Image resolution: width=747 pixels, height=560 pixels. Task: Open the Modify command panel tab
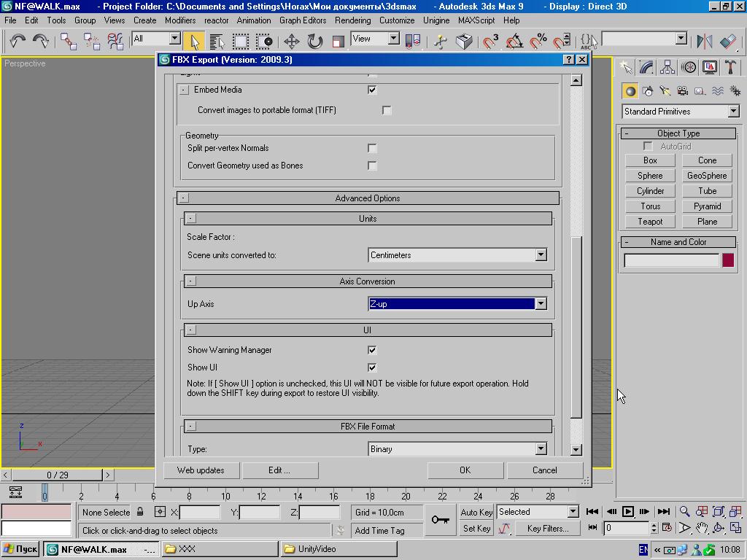646,67
